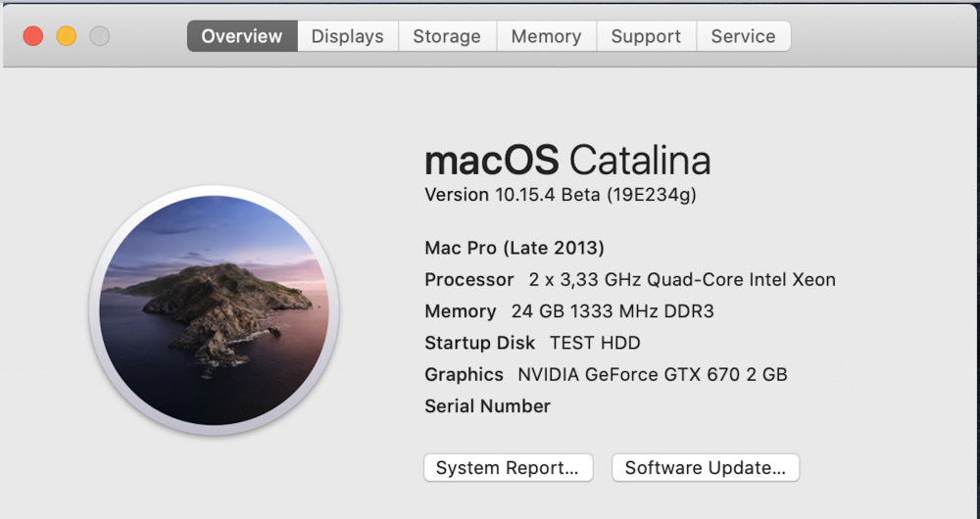980x519 pixels.
Task: Open the Service tab
Action: coord(743,36)
